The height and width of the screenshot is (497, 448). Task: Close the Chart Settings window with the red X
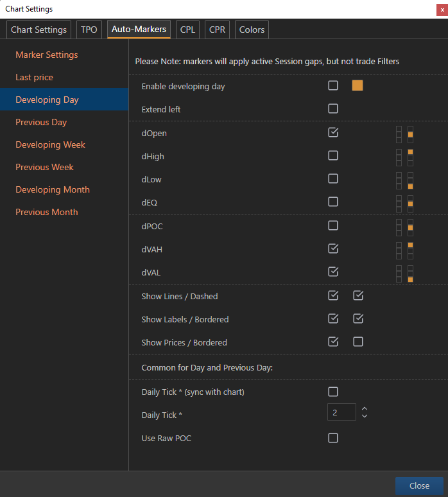tap(442, 10)
